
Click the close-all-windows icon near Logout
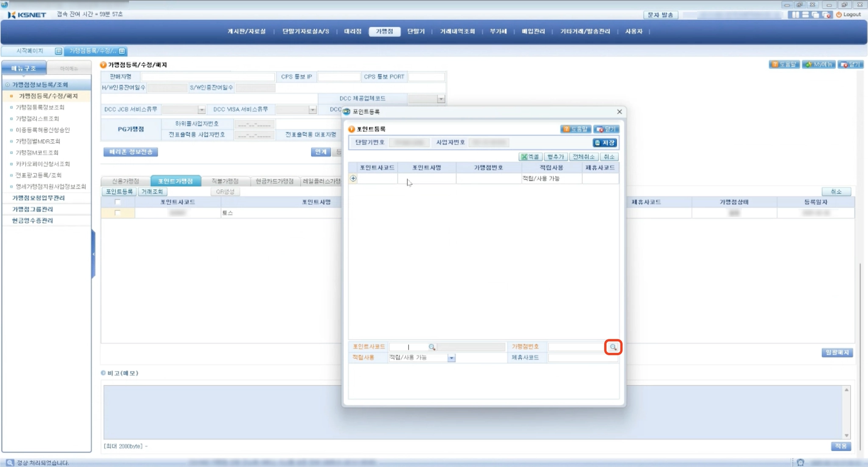(826, 15)
